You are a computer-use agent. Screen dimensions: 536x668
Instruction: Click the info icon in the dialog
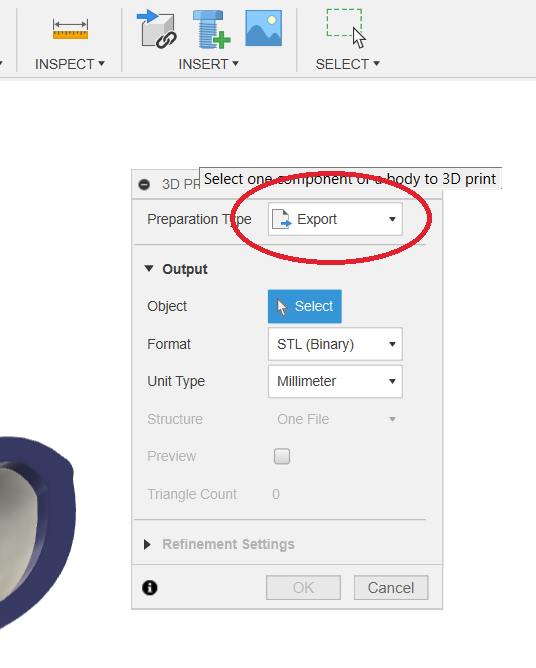(x=150, y=587)
